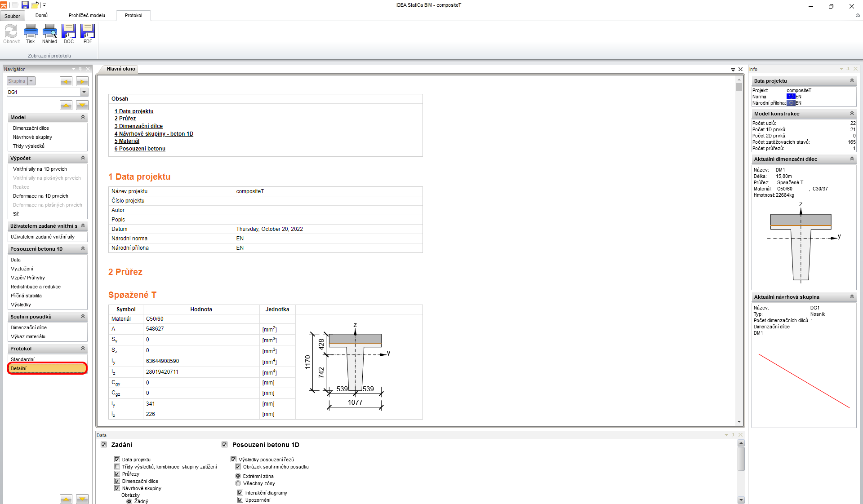Click the Tisk print icon
This screenshot has width=863, height=504.
point(31,32)
